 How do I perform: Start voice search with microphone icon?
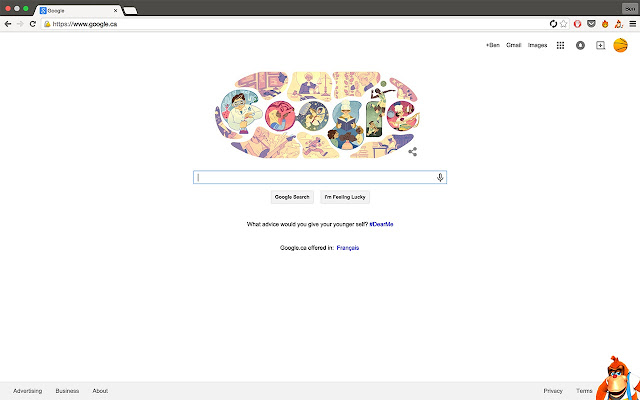coord(440,177)
